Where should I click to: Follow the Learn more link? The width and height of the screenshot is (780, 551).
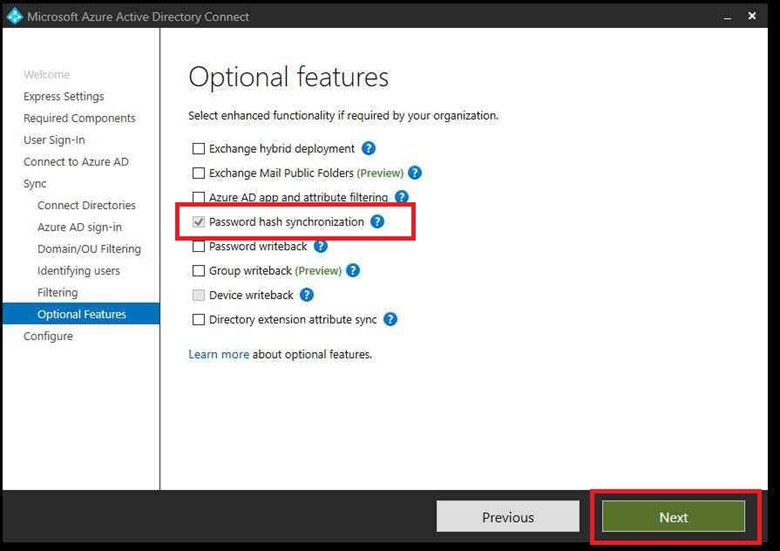[219, 354]
